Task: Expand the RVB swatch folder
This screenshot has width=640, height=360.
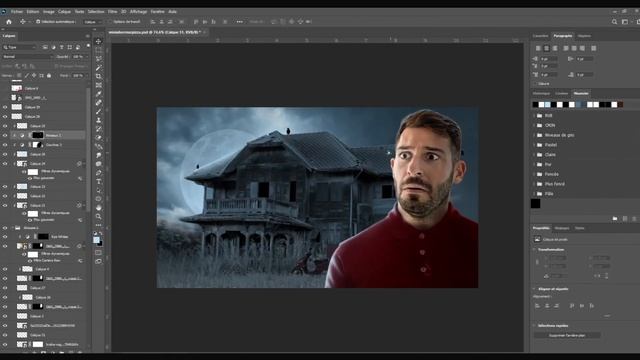Action: (x=534, y=116)
